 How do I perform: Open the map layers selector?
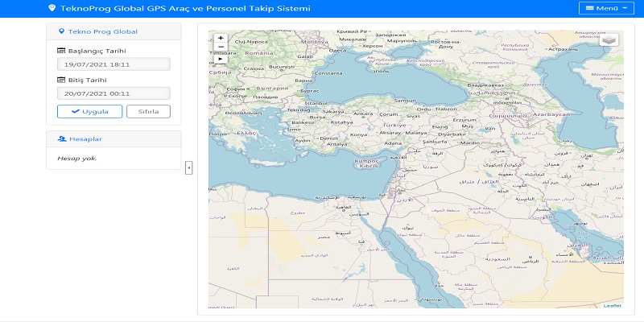(609, 40)
